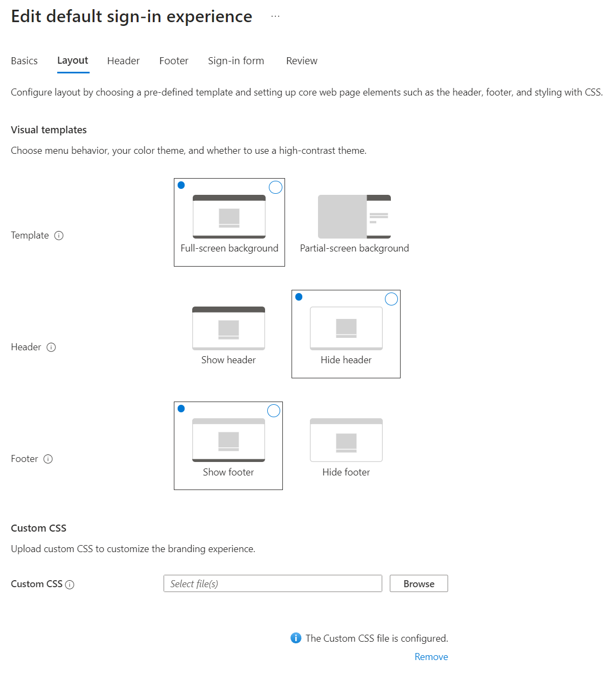616x673 pixels.
Task: Click the Remove link for CSS file
Action: coord(431,657)
